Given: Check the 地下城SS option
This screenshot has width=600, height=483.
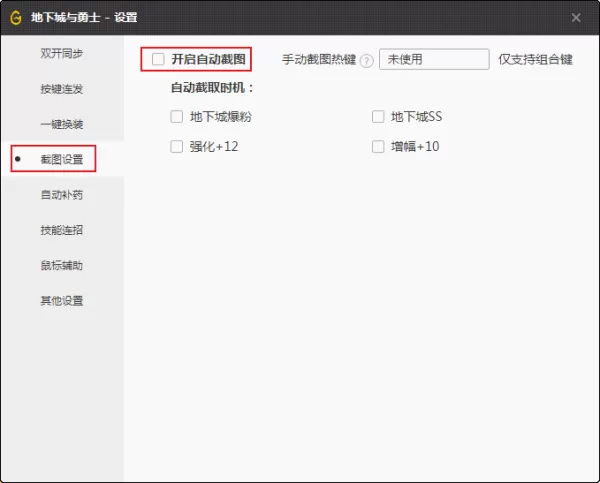Looking at the screenshot, I should [x=378, y=116].
